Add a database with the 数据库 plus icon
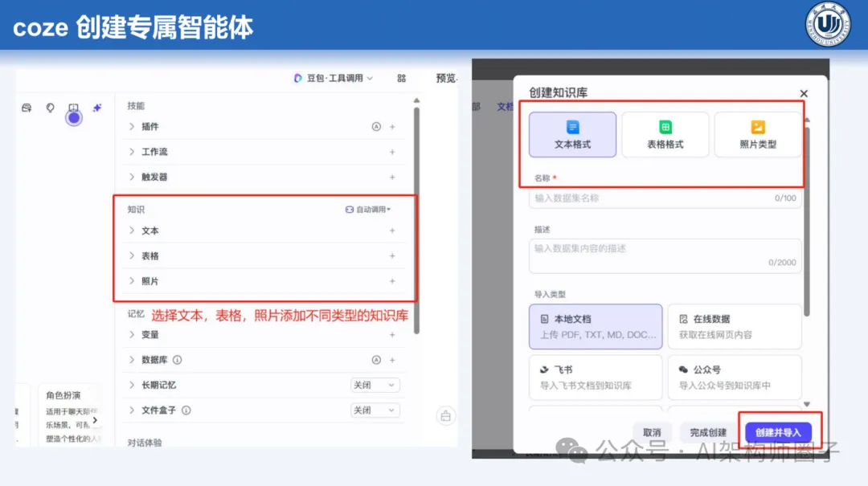This screenshot has width=868, height=486. coord(392,360)
